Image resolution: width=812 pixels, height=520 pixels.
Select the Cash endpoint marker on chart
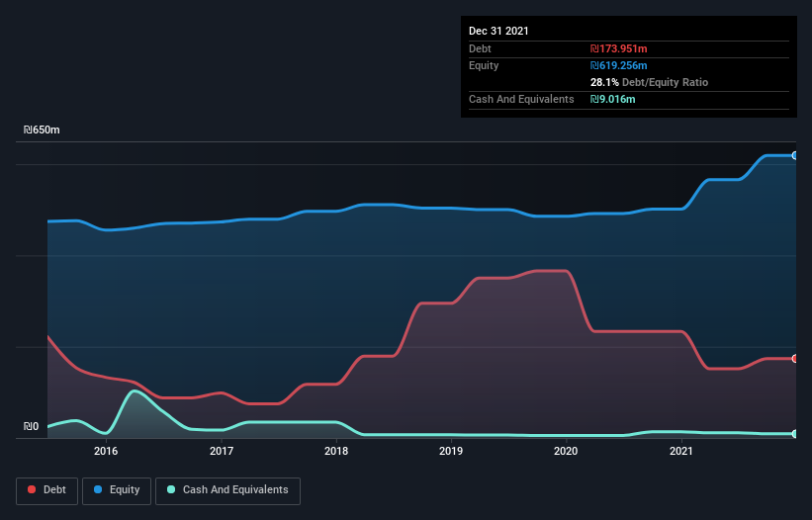[x=795, y=434]
